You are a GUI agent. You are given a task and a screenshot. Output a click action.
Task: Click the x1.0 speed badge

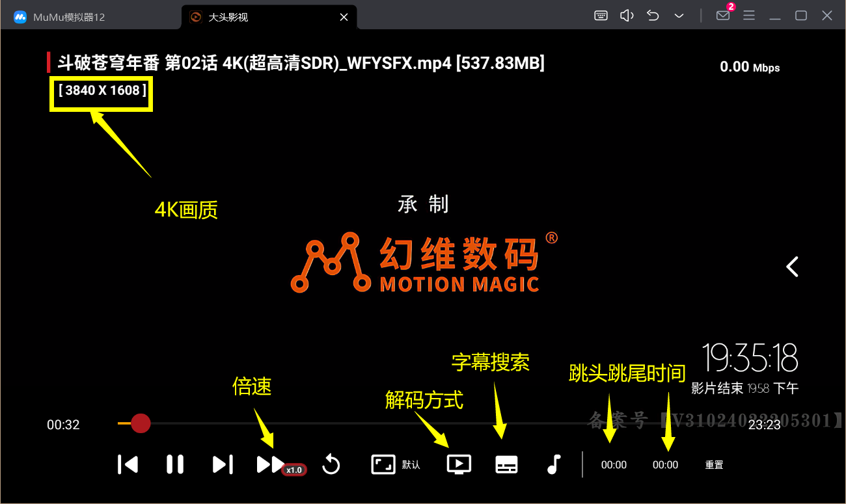click(294, 470)
